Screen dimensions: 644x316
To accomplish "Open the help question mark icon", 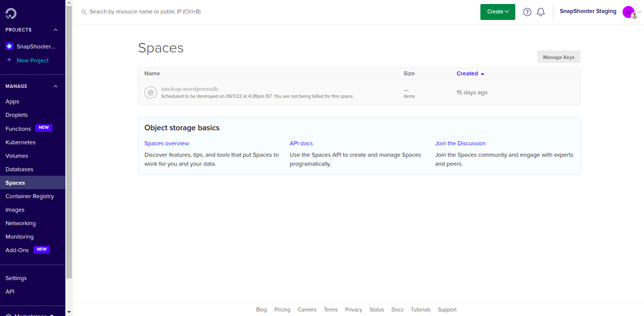I will 527,12.
